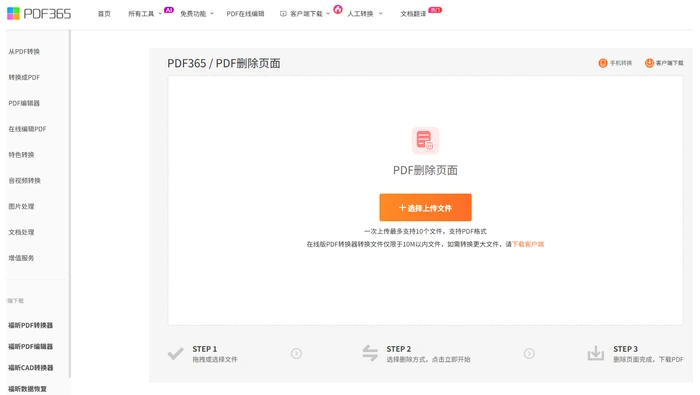This screenshot has width=700, height=395.
Task: Select 从PDF转换 in the sidebar
Action: 24,52
